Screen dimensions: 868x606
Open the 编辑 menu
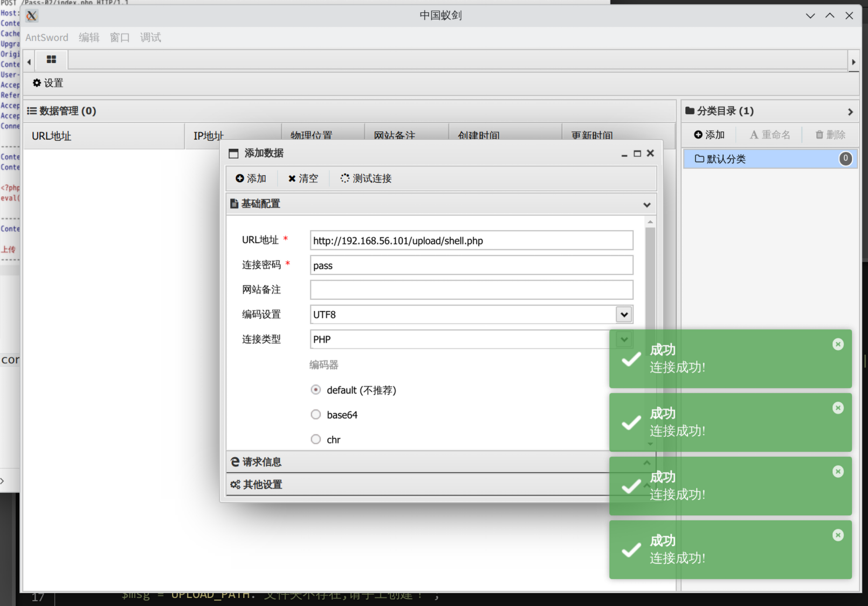click(89, 37)
